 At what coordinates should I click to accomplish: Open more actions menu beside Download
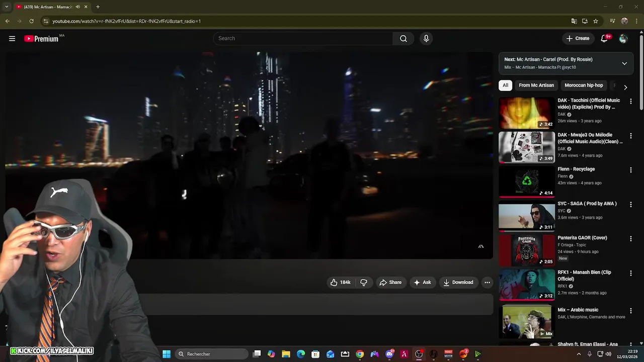tap(487, 283)
